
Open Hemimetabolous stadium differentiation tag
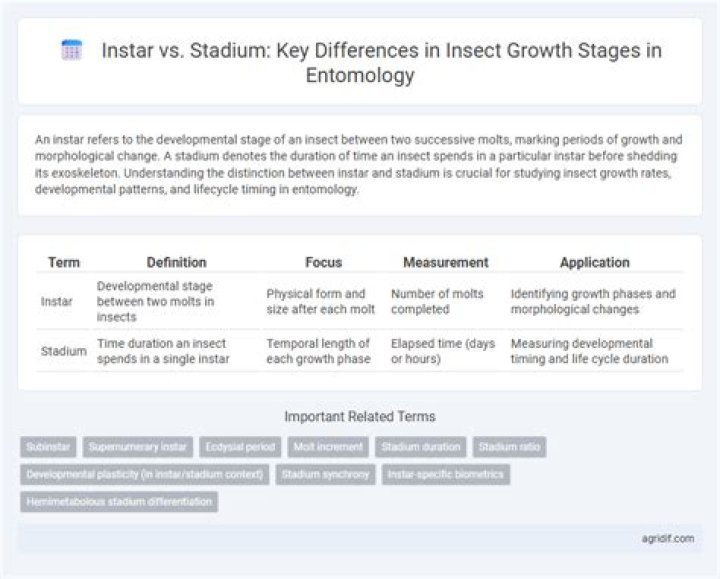click(119, 501)
